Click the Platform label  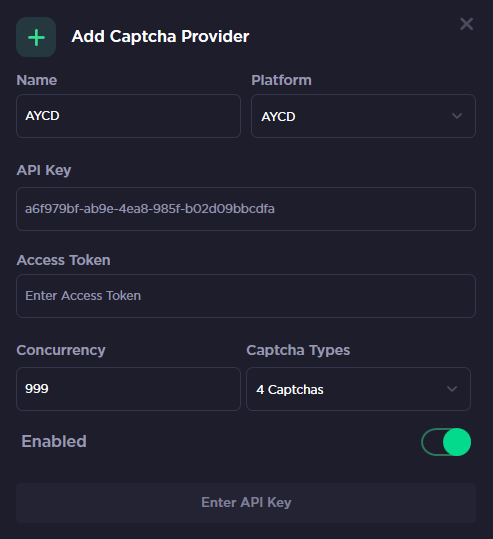pos(281,80)
